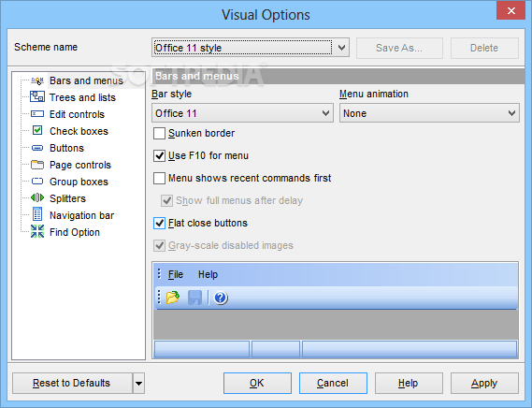Select Trees and lists tree item
Image resolution: width=532 pixels, height=408 pixels.
82,97
